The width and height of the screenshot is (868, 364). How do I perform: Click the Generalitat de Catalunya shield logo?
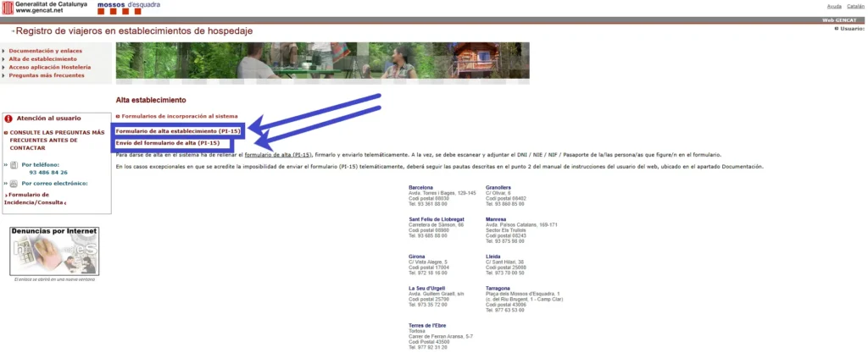8,8
